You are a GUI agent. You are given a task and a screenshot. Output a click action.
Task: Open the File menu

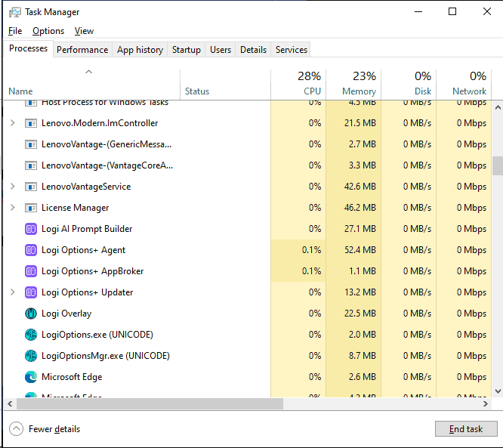[15, 31]
